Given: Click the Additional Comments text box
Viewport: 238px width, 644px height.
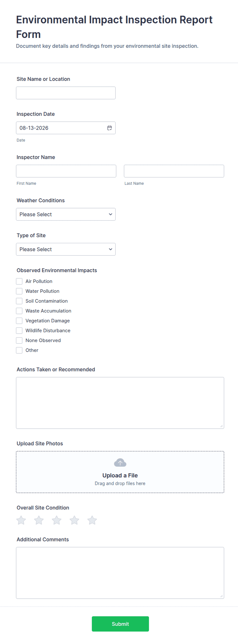Looking at the screenshot, I should click(x=120, y=573).
